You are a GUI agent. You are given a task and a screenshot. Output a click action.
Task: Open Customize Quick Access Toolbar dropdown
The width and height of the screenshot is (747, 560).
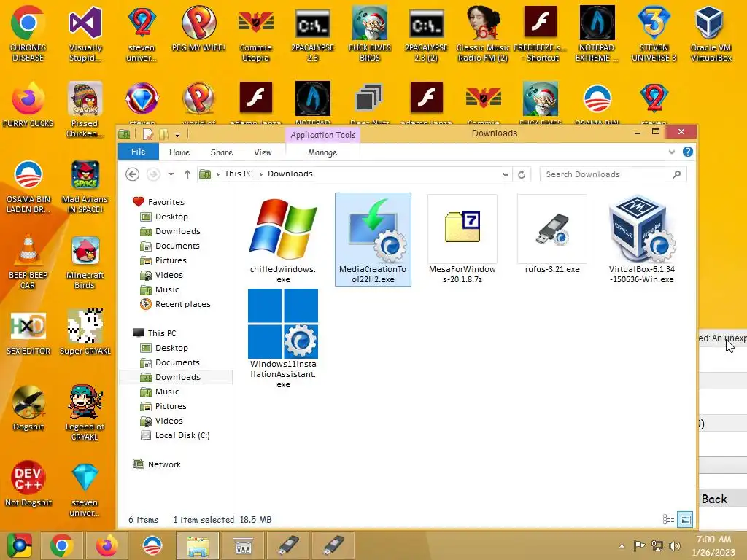coord(177,135)
